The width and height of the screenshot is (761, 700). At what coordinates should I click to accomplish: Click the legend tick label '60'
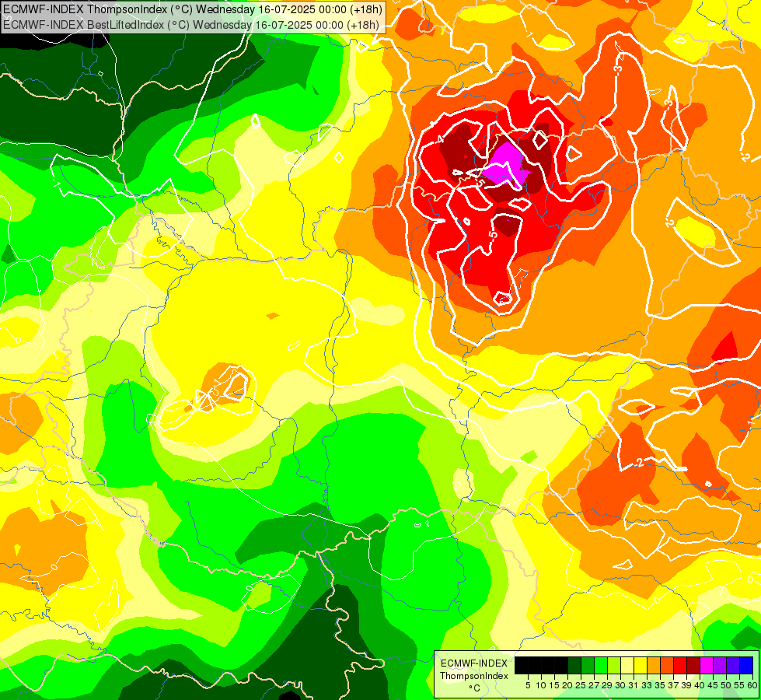(x=752, y=685)
